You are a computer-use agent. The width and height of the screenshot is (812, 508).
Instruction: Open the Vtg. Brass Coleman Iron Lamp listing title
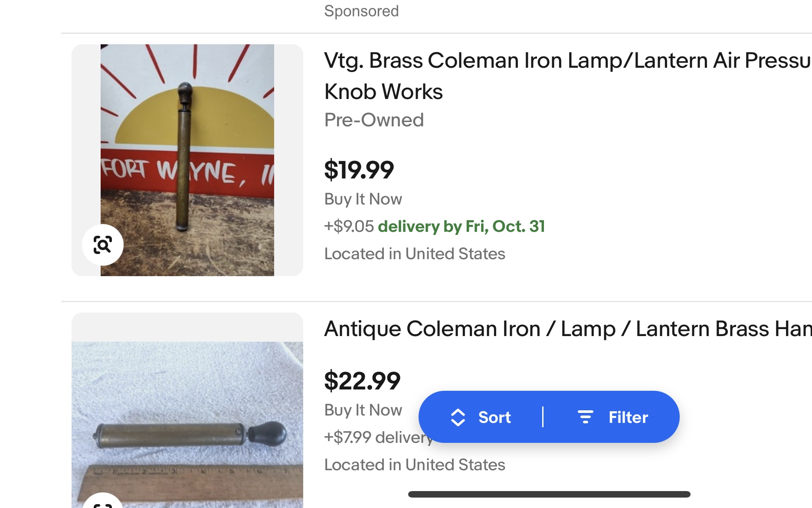click(568, 76)
